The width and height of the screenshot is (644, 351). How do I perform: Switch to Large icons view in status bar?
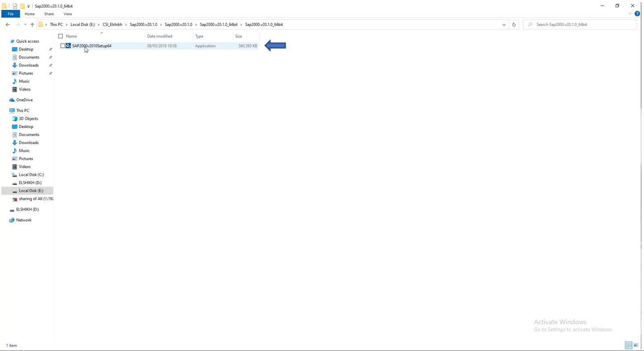pyautogui.click(x=636, y=346)
